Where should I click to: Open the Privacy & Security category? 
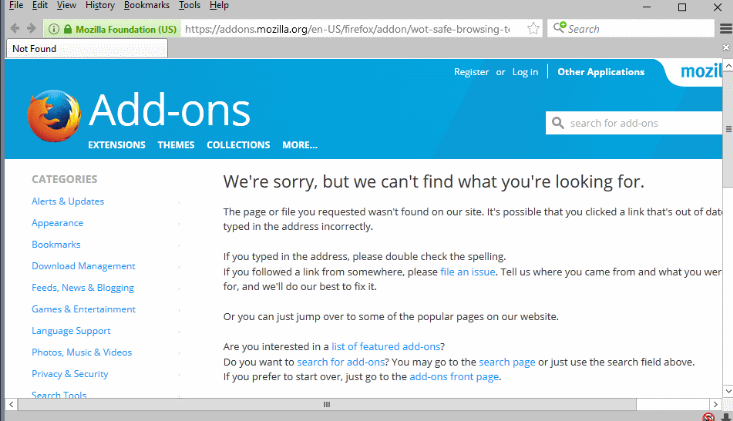tap(70, 374)
